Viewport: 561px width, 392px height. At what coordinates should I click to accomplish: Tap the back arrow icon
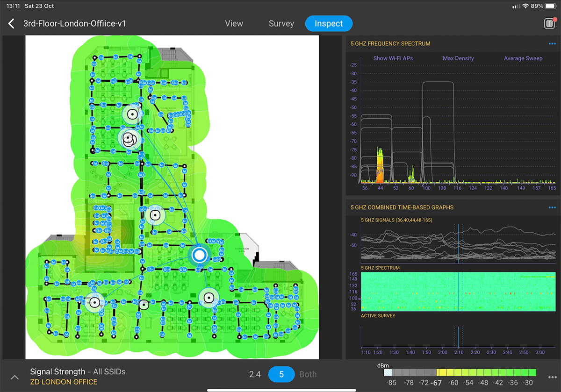(x=12, y=24)
